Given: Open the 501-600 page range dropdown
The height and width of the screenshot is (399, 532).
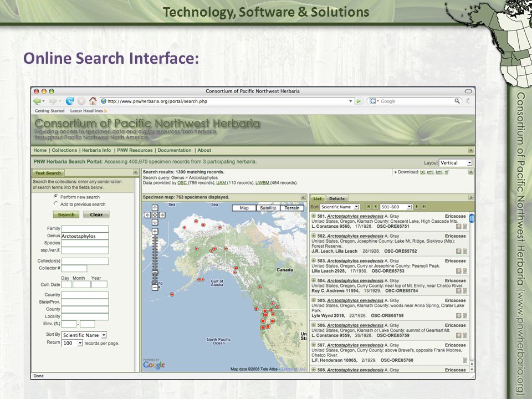Looking at the screenshot, I should [396, 207].
